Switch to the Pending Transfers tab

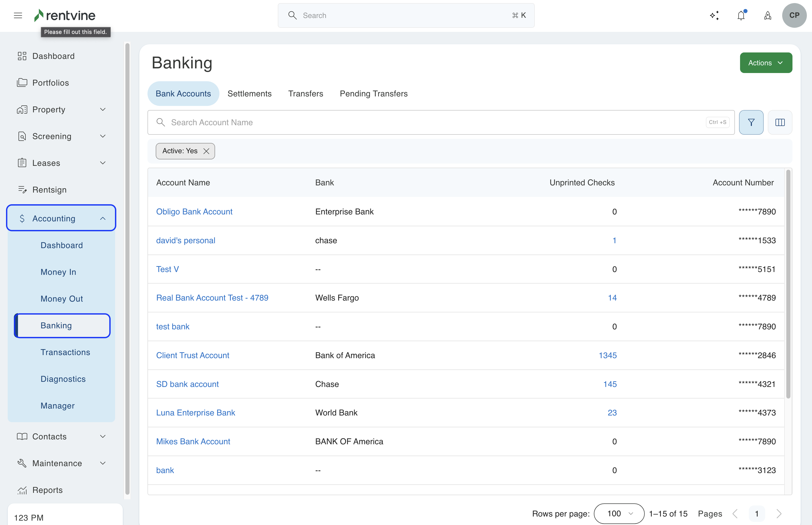(373, 93)
